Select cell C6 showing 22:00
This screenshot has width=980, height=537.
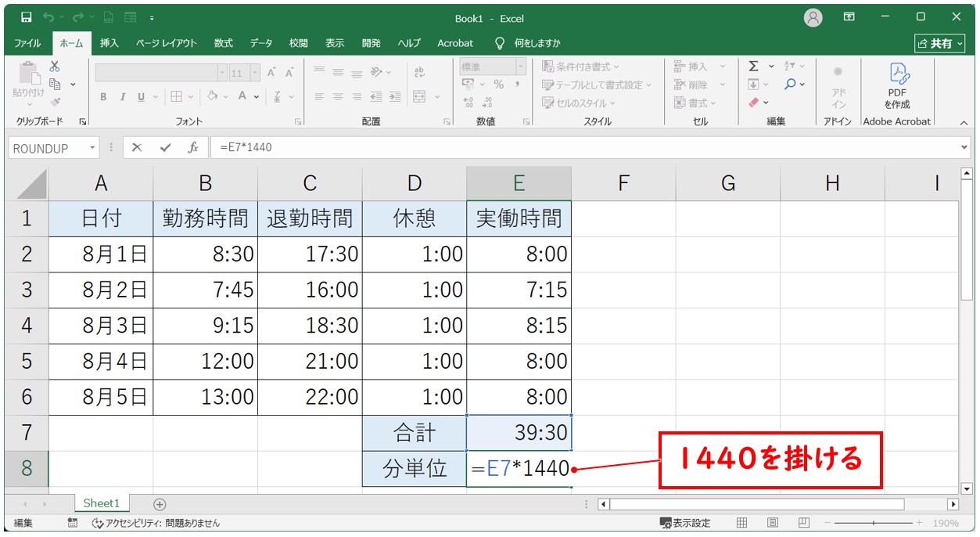[310, 397]
